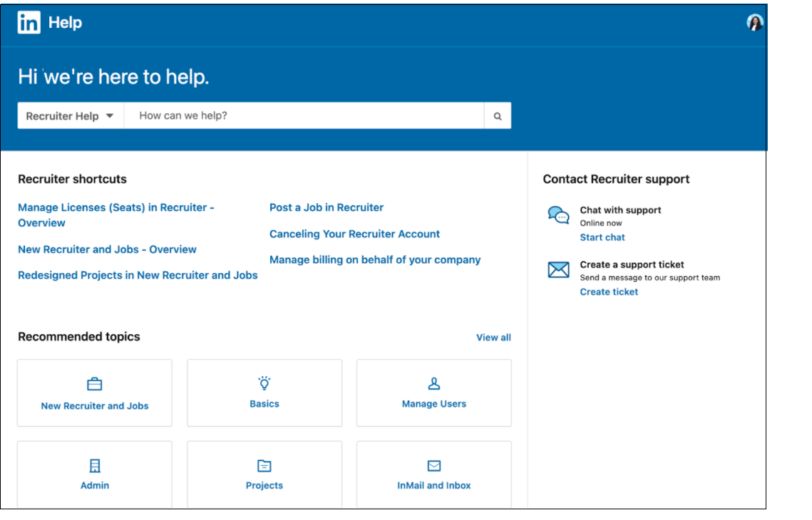Open the New Recruiter and Jobs topic label

[x=95, y=406]
